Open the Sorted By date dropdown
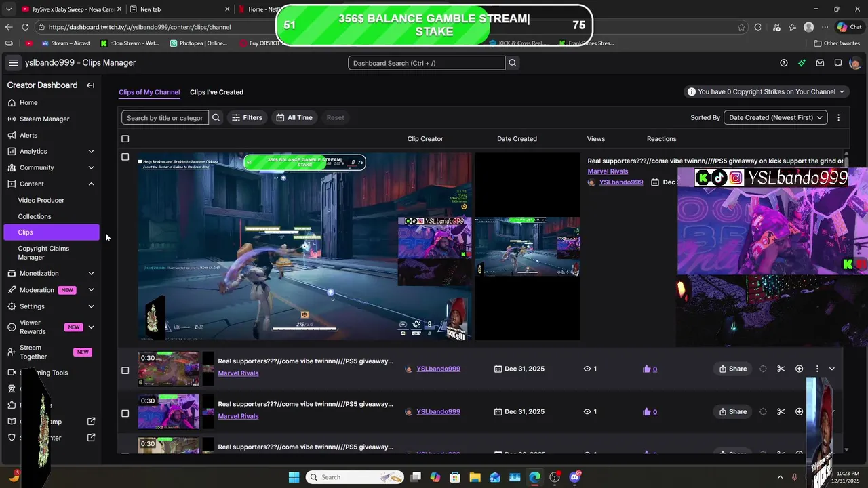The width and height of the screenshot is (868, 488). (x=776, y=117)
